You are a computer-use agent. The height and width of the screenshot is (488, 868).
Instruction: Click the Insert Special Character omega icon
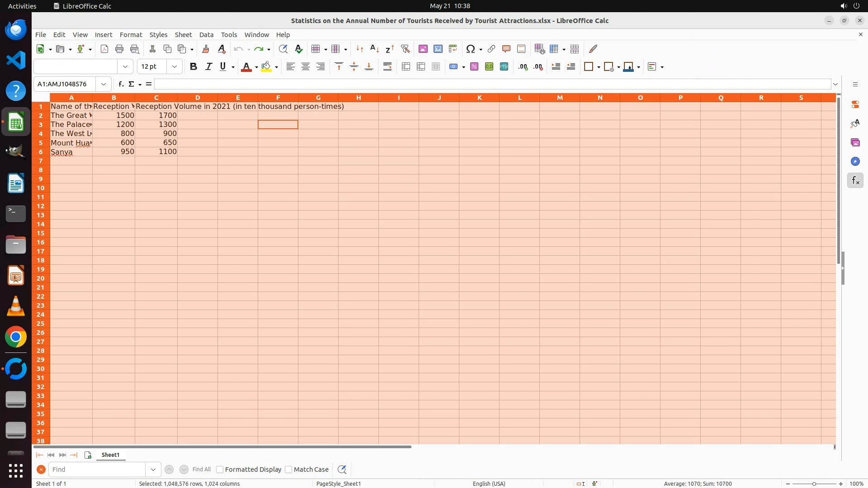[470, 49]
